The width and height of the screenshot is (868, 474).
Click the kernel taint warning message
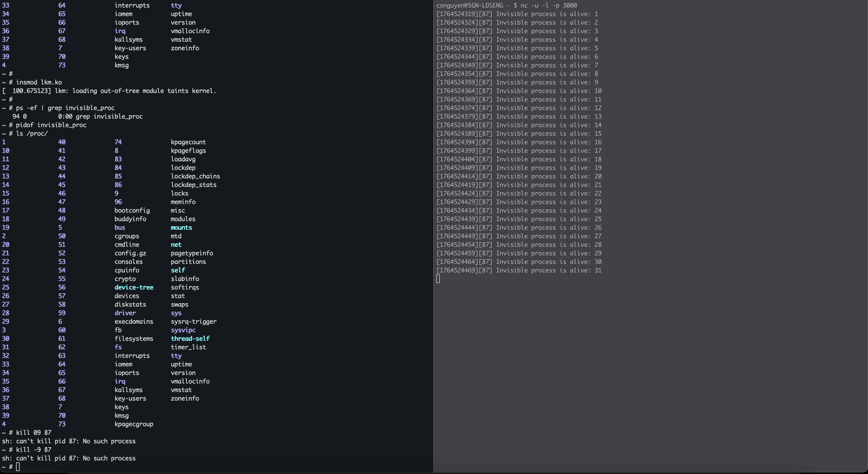point(109,91)
